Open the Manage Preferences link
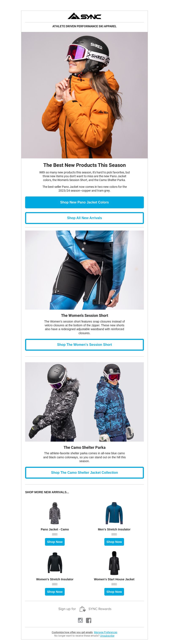169x644 pixels. [106, 632]
